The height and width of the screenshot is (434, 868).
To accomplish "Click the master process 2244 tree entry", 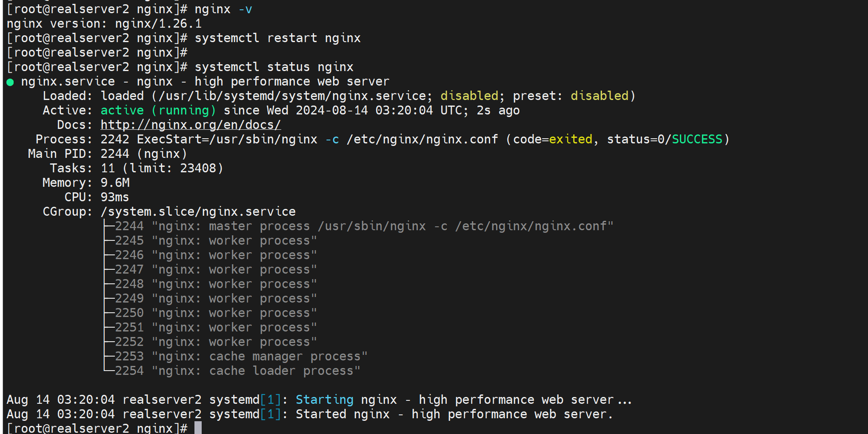I will [364, 226].
